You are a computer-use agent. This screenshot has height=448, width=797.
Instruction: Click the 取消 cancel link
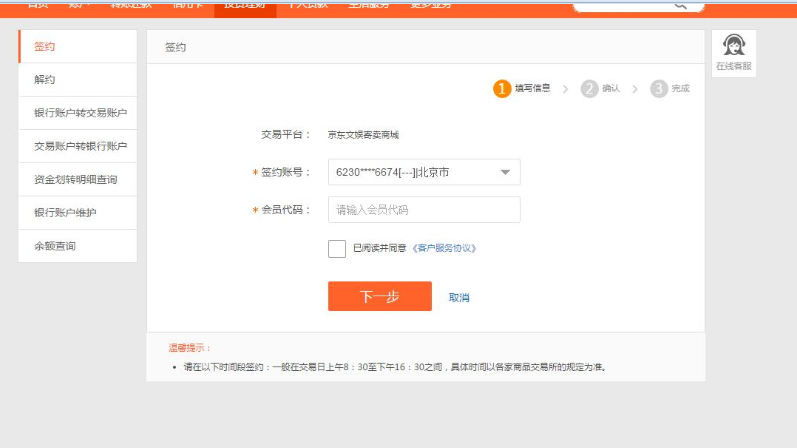tap(459, 297)
